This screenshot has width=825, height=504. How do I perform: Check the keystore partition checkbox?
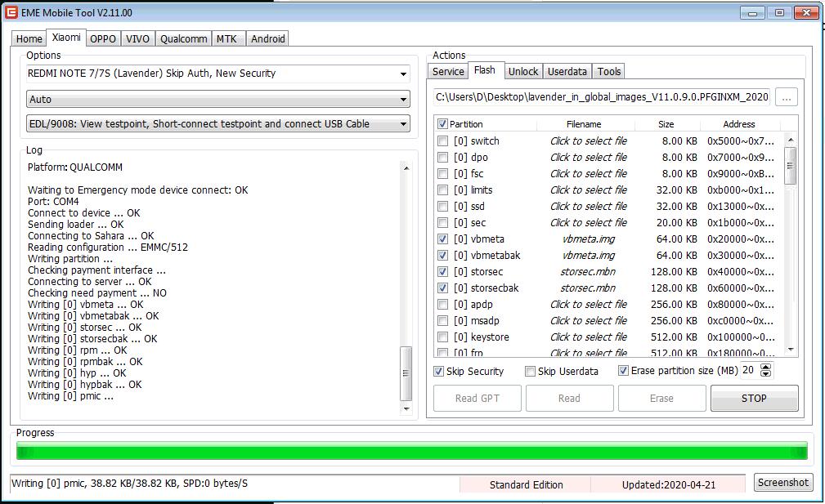point(443,337)
